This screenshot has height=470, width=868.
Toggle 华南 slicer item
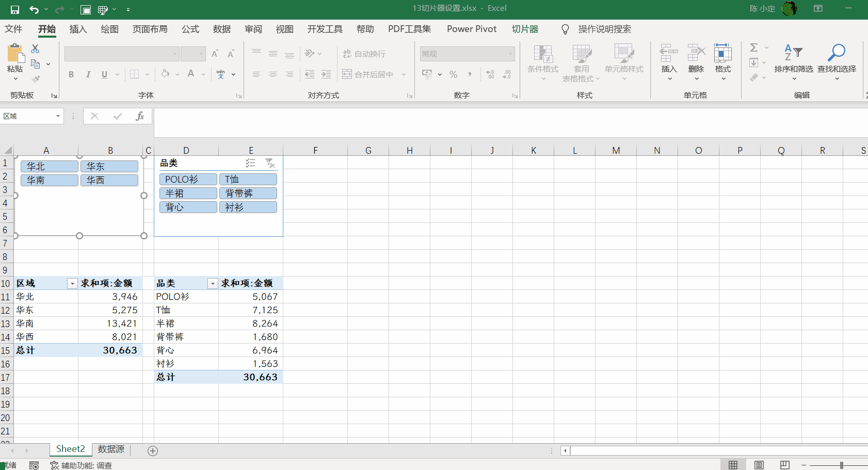[50, 180]
